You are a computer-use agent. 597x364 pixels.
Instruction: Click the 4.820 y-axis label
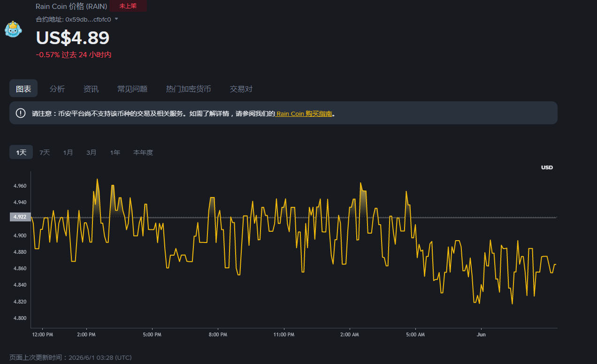coord(20,302)
